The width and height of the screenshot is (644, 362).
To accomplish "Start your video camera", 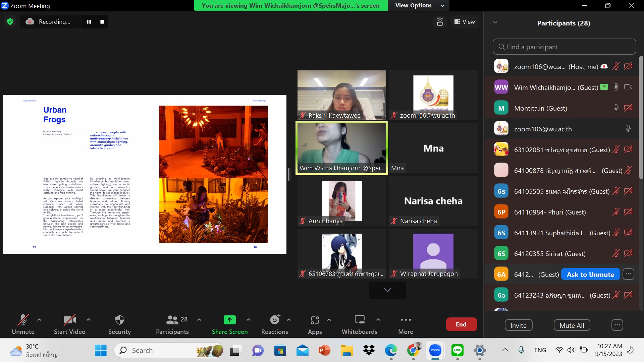I will click(x=70, y=324).
